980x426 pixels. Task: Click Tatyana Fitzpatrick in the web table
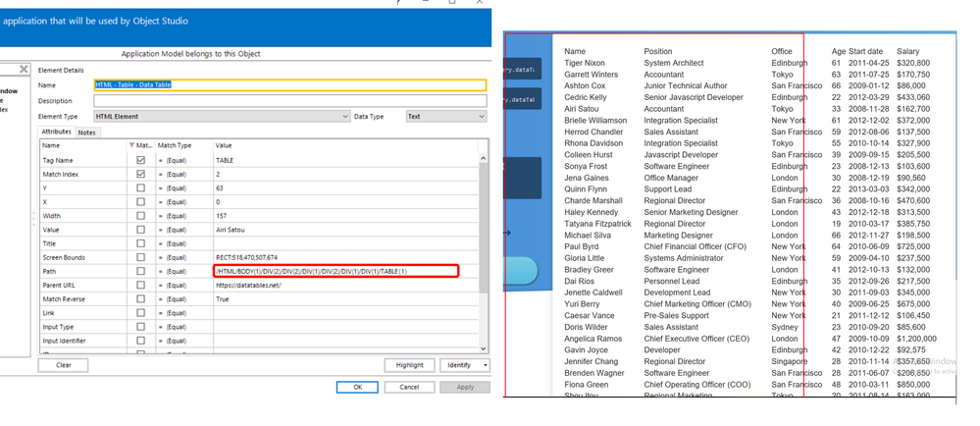[x=598, y=224]
